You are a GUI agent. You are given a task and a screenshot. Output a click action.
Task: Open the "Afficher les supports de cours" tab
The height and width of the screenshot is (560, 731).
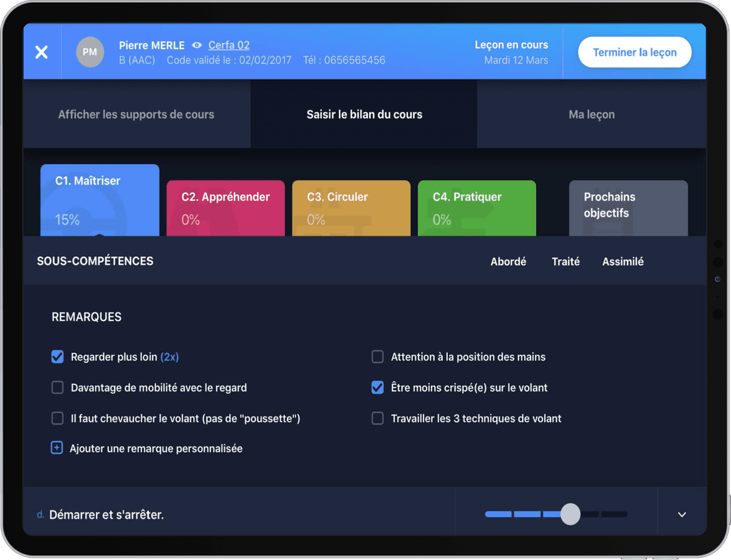[x=136, y=114]
